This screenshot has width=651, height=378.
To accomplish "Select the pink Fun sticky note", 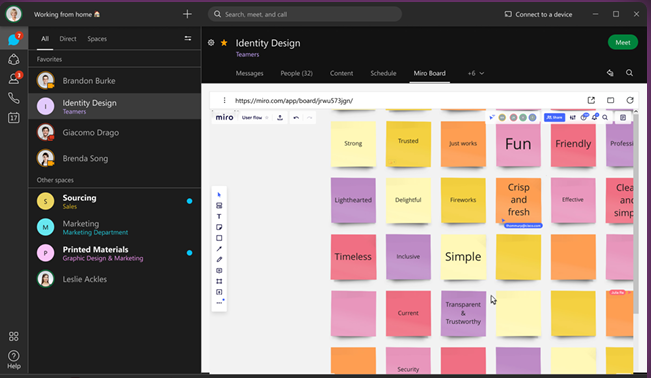I will (518, 144).
